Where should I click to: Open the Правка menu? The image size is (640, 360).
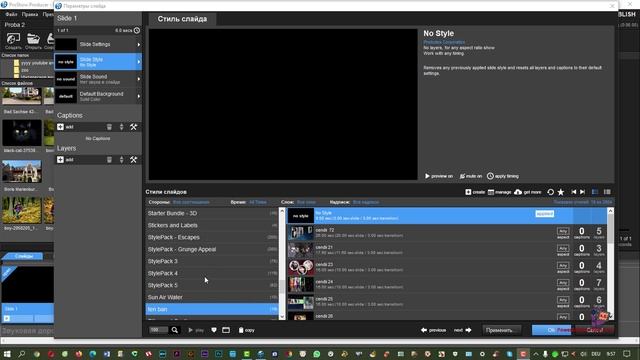point(30,14)
